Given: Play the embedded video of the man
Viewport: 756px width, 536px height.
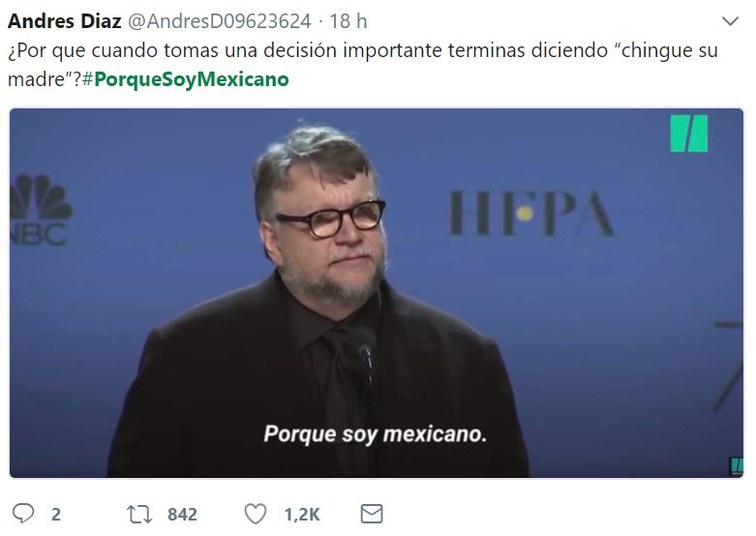Looking at the screenshot, I should 377,293.
